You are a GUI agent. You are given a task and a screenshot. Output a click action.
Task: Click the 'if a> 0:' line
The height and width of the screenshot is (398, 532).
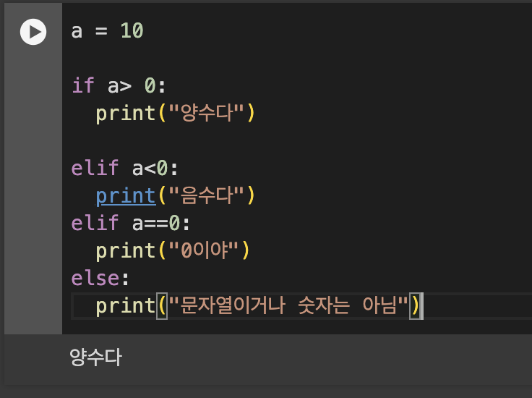(x=119, y=85)
